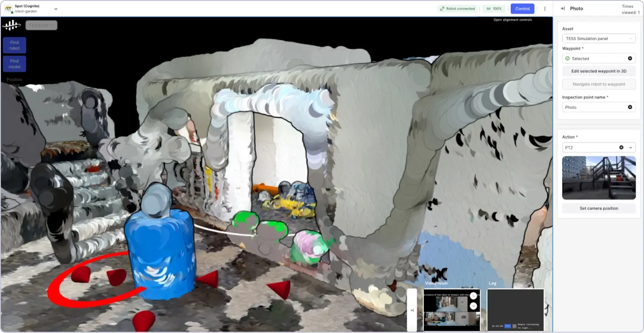Click the lower round button in Video room
This screenshot has width=644, height=333.
473,306
